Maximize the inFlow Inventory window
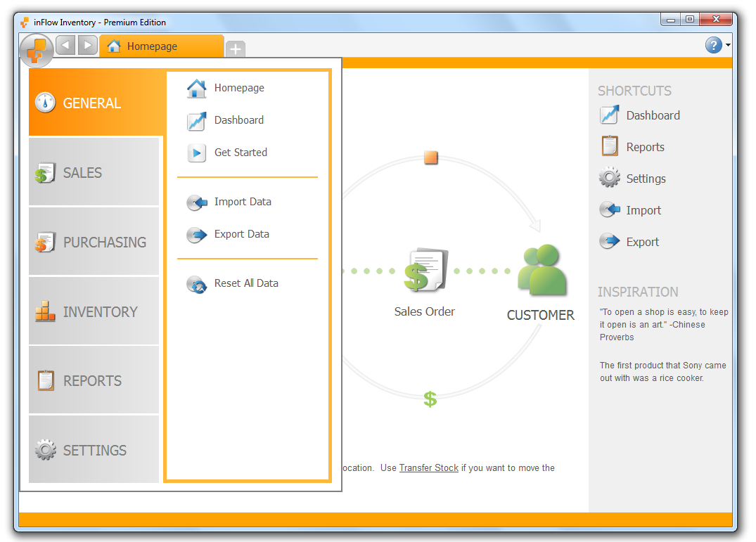This screenshot has width=756, height=542. (689, 20)
